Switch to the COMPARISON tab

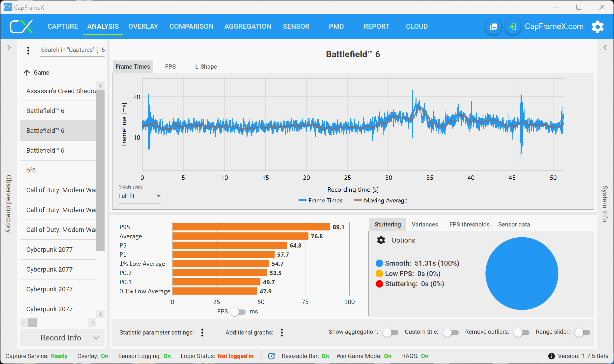[191, 27]
